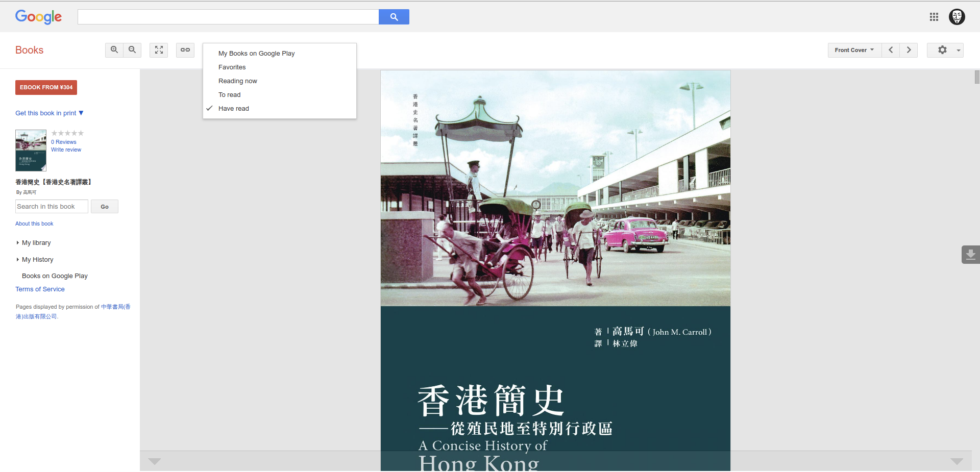Open the settings gear menu

point(942,50)
